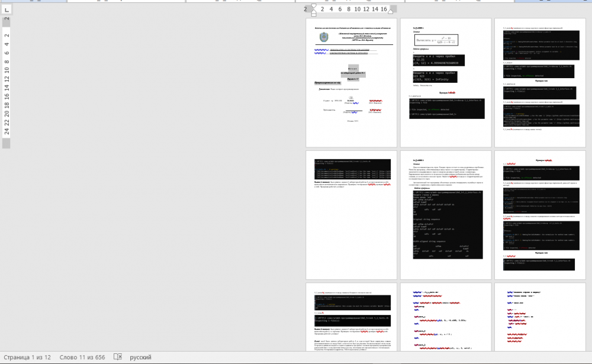The height and width of the screenshot is (364, 592).
Task: Click the first line indent marker on ruler
Action: [313, 5]
